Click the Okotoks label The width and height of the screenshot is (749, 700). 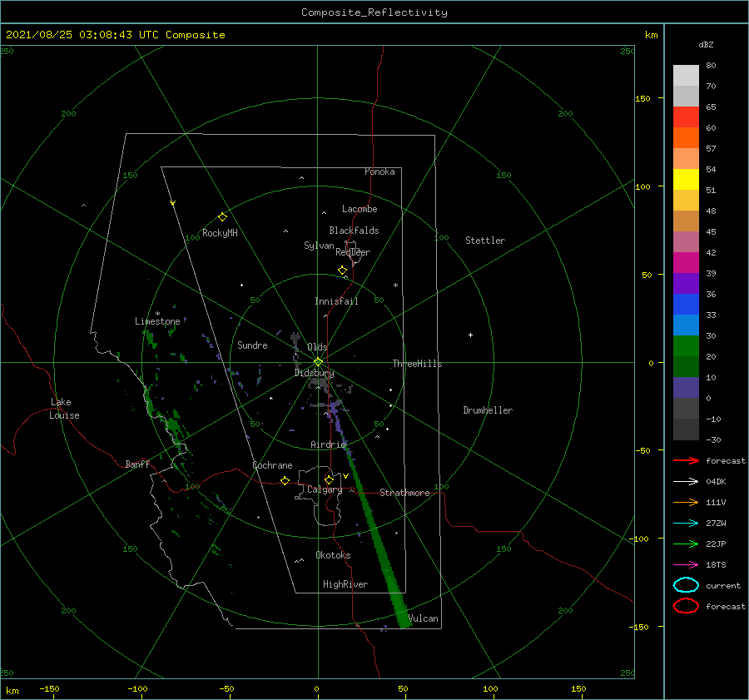[333, 555]
